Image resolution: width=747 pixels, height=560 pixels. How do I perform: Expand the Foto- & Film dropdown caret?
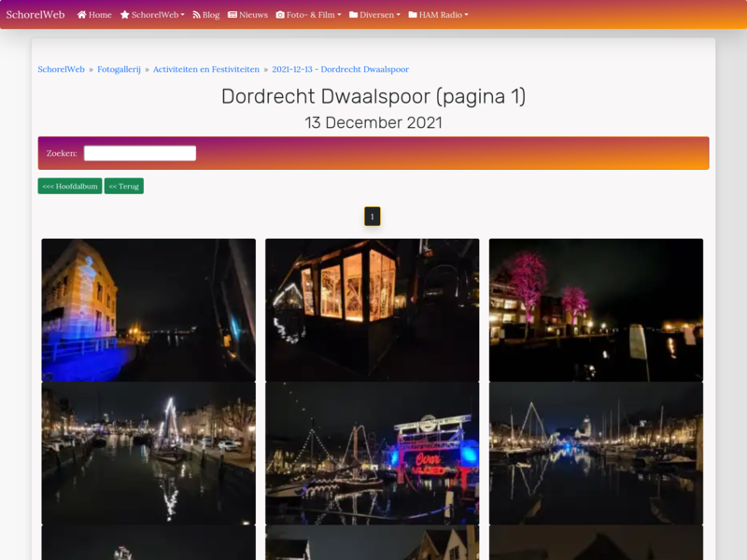(x=339, y=15)
